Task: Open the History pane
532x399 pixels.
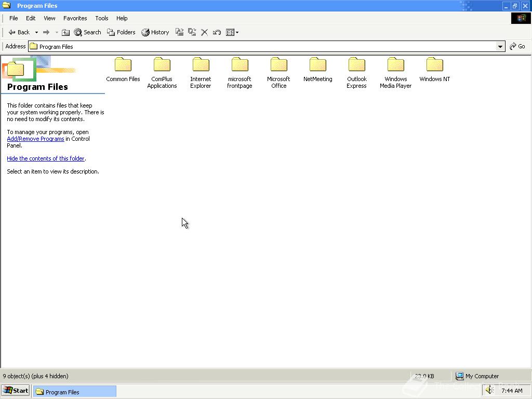Action: [x=155, y=32]
